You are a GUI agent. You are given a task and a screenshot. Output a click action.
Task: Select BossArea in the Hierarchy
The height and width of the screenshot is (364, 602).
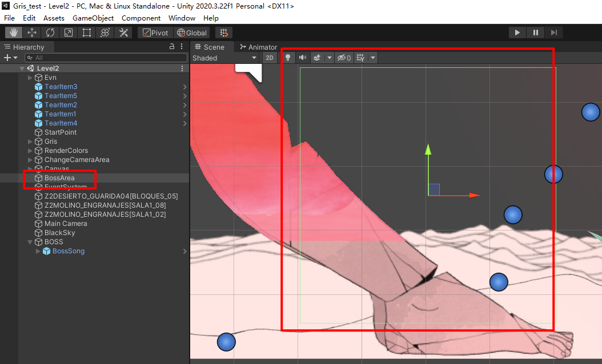[x=59, y=178]
